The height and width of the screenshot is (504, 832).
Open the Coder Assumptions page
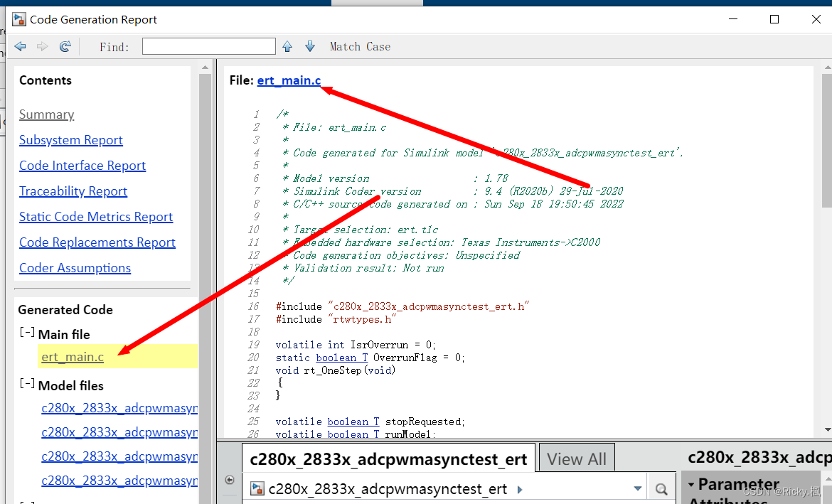pos(75,268)
